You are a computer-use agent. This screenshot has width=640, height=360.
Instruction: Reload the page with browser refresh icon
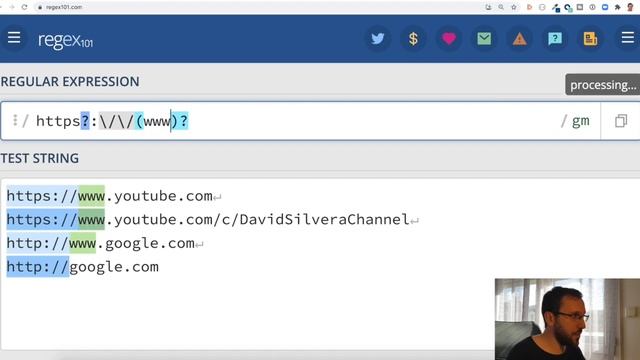click(24, 7)
